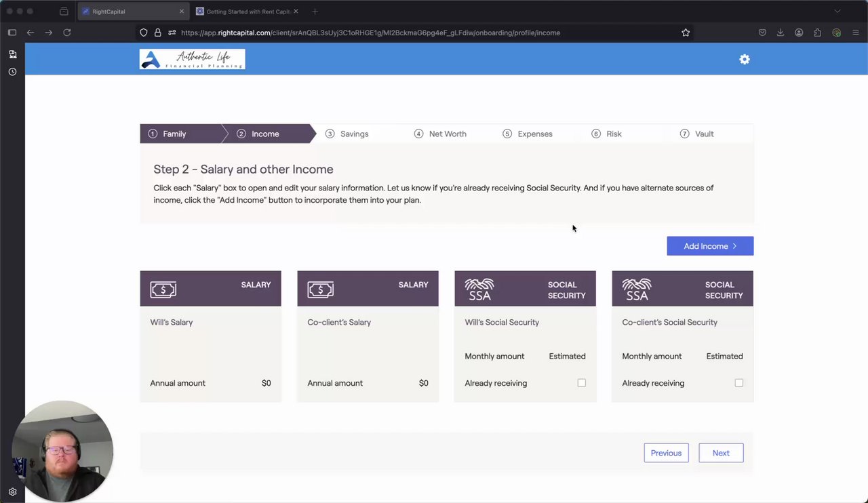868x503 pixels.
Task: Open the browser hamburger menu
Action: (x=856, y=33)
